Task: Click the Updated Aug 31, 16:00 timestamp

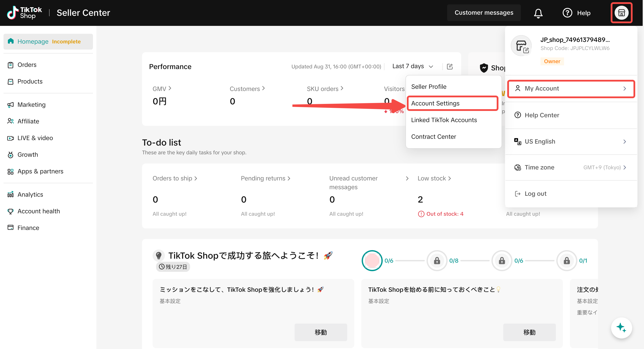Action: click(336, 66)
